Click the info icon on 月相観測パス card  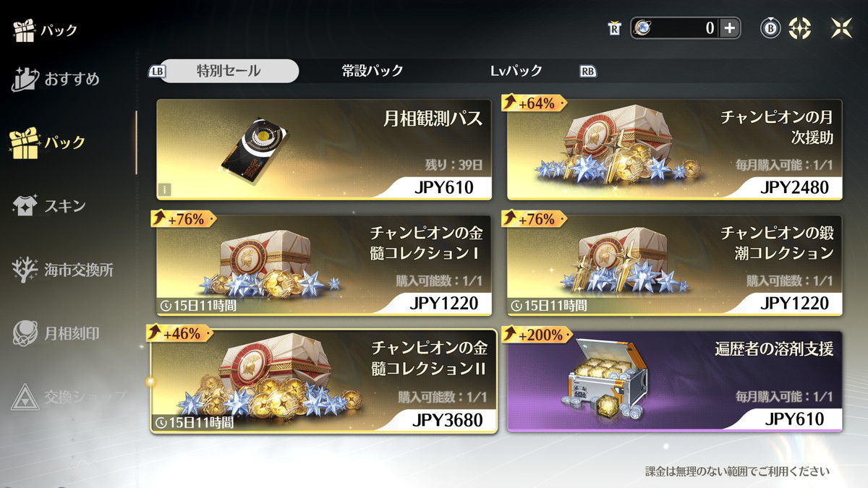click(x=165, y=191)
